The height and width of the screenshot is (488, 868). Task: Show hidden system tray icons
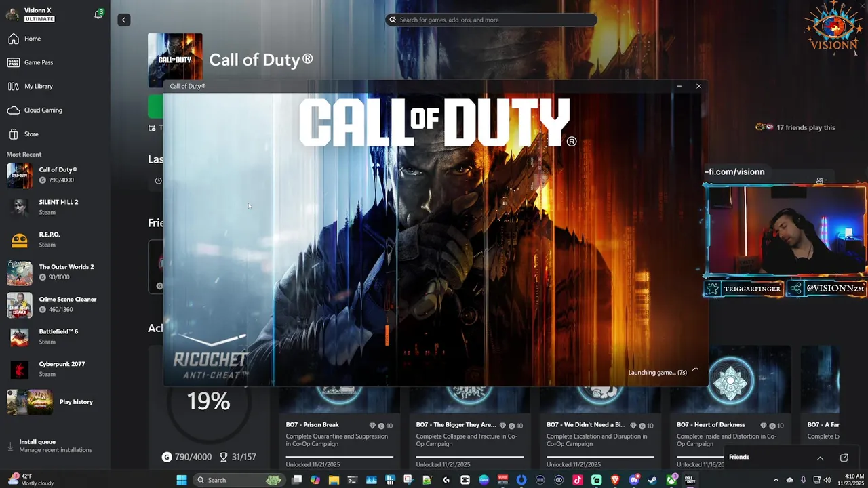[776, 480]
